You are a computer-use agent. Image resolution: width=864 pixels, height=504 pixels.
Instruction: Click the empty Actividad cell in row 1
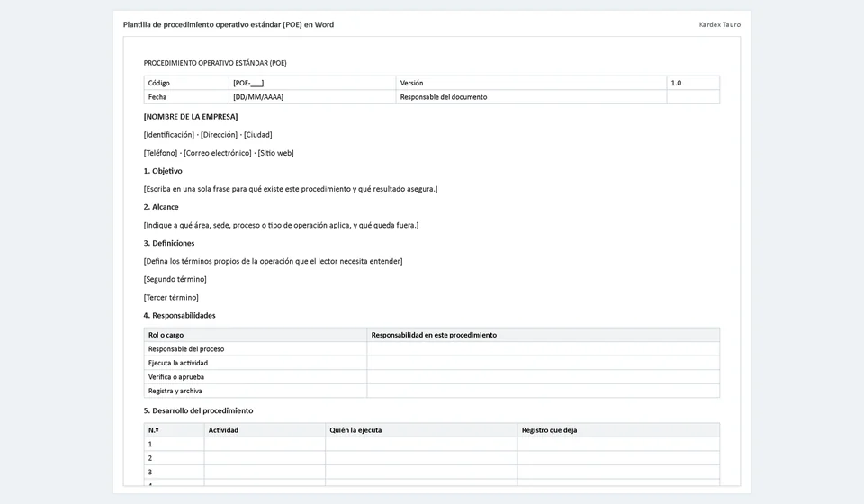(x=265, y=444)
